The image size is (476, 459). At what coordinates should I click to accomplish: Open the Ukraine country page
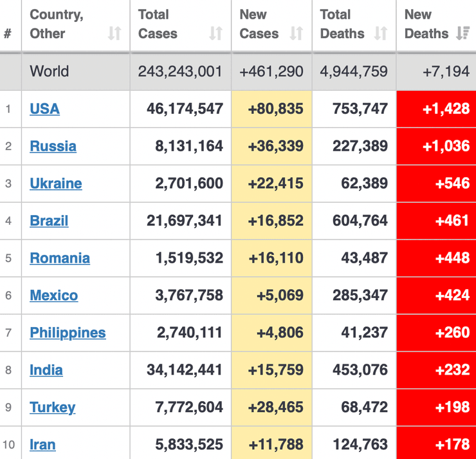pyautogui.click(x=55, y=183)
